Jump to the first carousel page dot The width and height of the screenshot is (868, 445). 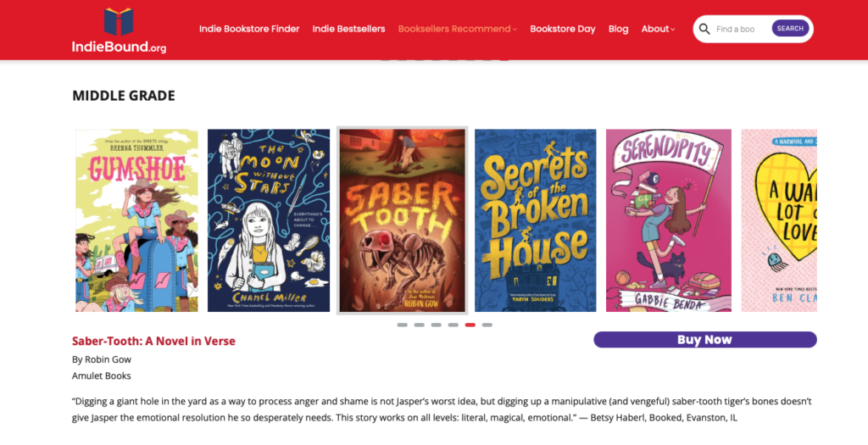point(403,325)
